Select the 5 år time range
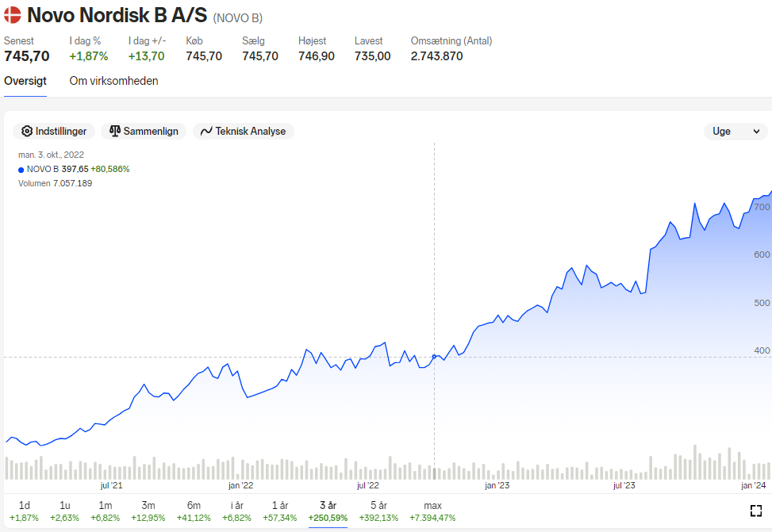The image size is (772, 532). pos(378,511)
